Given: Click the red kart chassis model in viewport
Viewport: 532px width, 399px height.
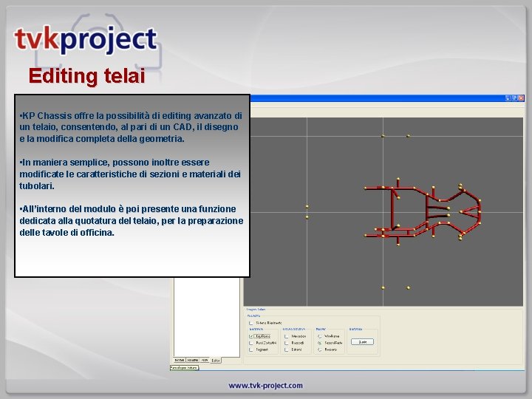Looking at the screenshot, I should (x=423, y=212).
